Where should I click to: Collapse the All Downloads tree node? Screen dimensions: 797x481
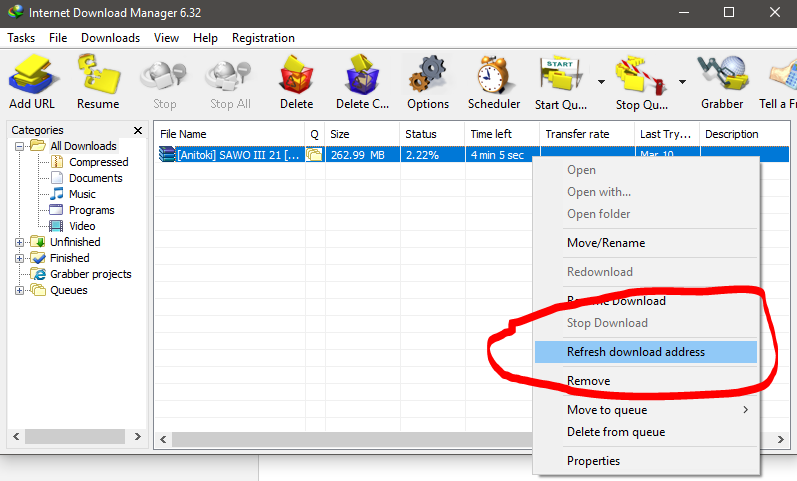pyautogui.click(x=19, y=146)
